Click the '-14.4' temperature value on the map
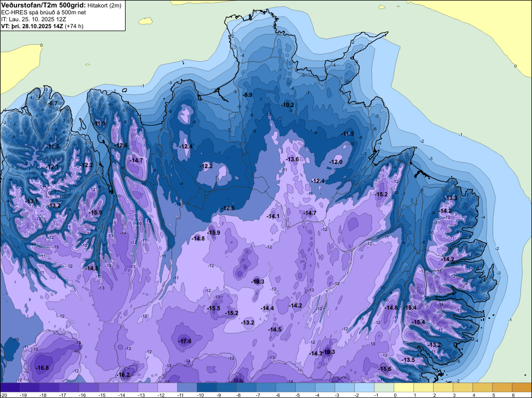Screen dimensions: 532x398 click(x=267, y=309)
